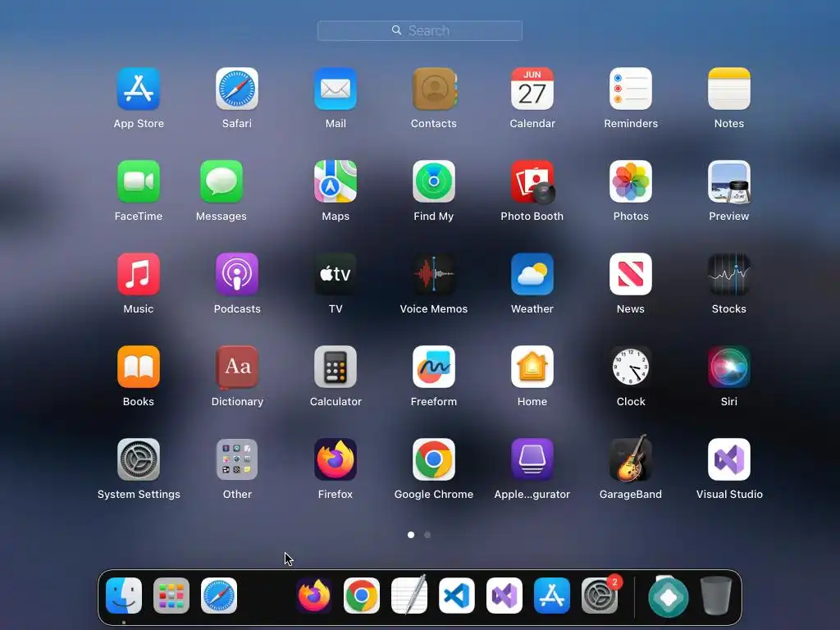Click the Launchpad Search field

click(419, 30)
